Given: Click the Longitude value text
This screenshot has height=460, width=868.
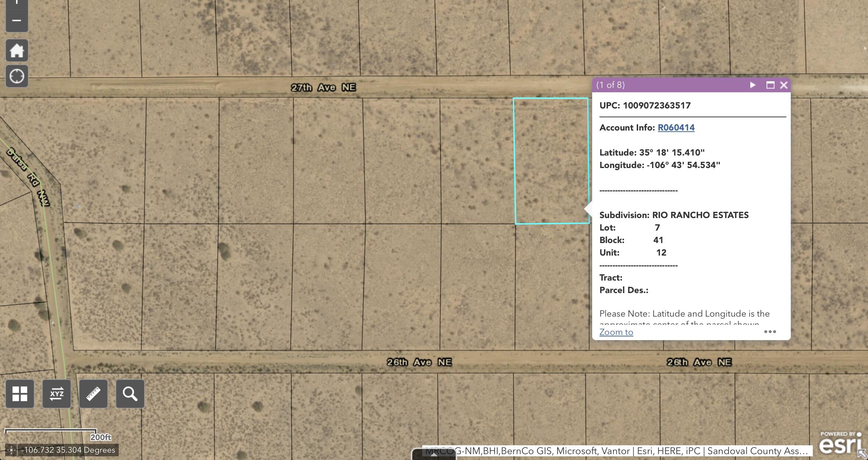Looking at the screenshot, I should tap(683, 165).
